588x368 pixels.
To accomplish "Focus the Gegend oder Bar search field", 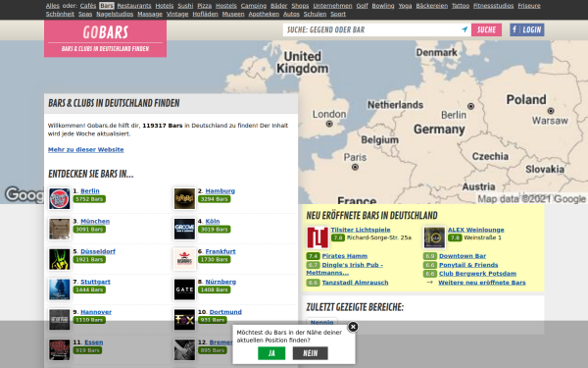I will coord(371,30).
